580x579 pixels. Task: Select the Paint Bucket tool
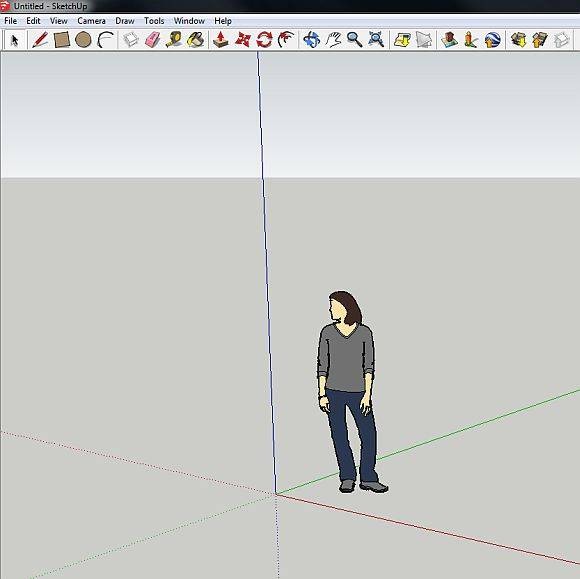tap(196, 40)
